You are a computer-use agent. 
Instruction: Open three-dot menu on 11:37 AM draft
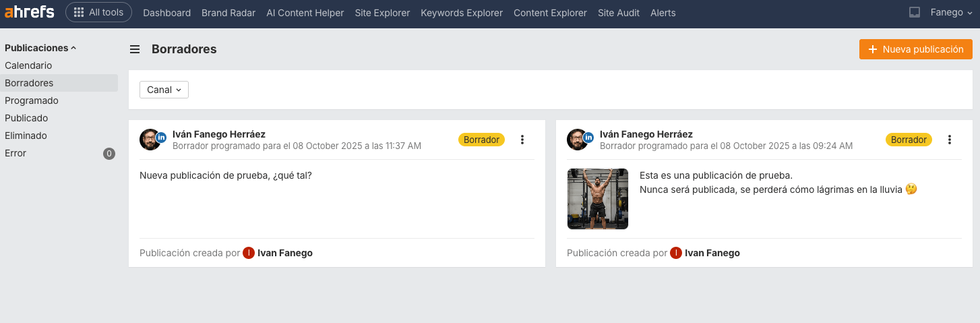point(522,140)
